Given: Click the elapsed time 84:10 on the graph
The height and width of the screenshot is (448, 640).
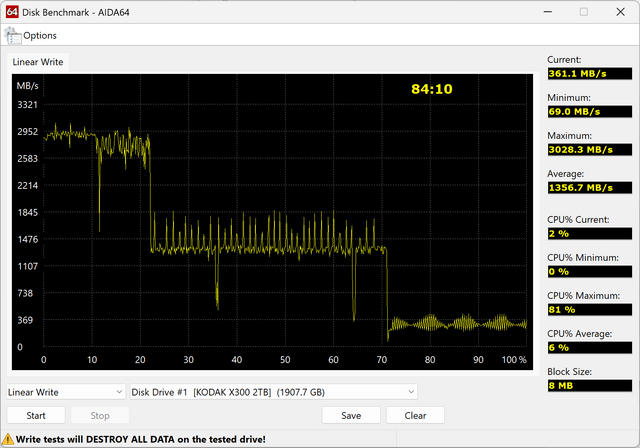Looking at the screenshot, I should click(x=432, y=89).
